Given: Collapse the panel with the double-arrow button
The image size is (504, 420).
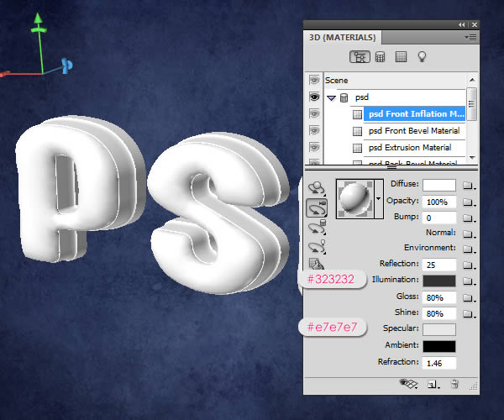Looking at the screenshot, I should (462, 24).
